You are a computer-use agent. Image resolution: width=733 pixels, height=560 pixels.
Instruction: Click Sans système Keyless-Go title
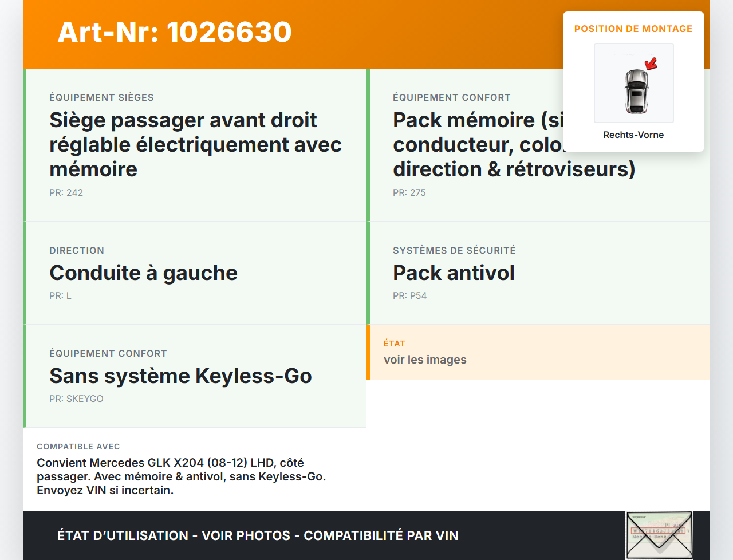click(x=180, y=376)
